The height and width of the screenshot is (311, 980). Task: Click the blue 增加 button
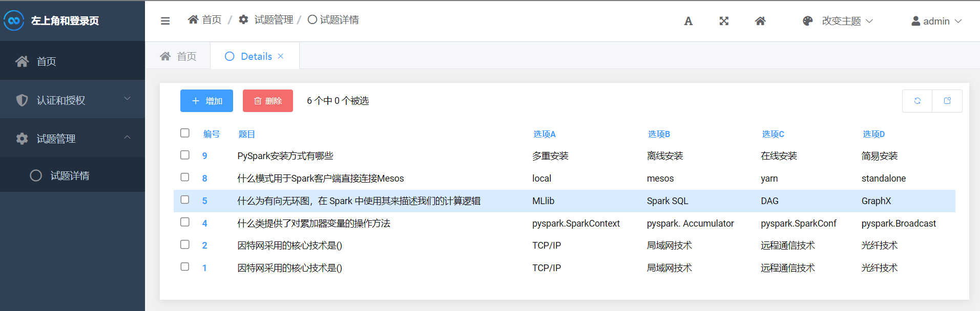206,101
